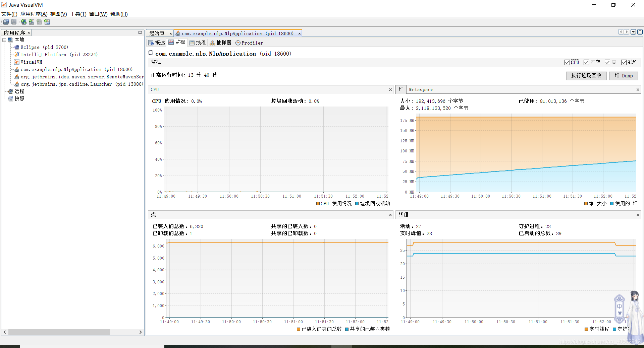The width and height of the screenshot is (644, 348).
Task: Maximize the document window area
Action: 640,32
